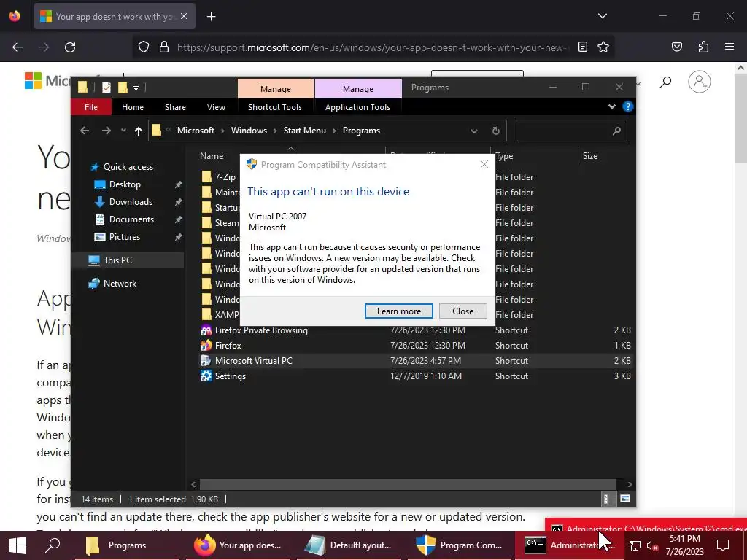Viewport: 747px width, 560px height.
Task: Select Quick access in navigation pane
Action: pos(128,167)
